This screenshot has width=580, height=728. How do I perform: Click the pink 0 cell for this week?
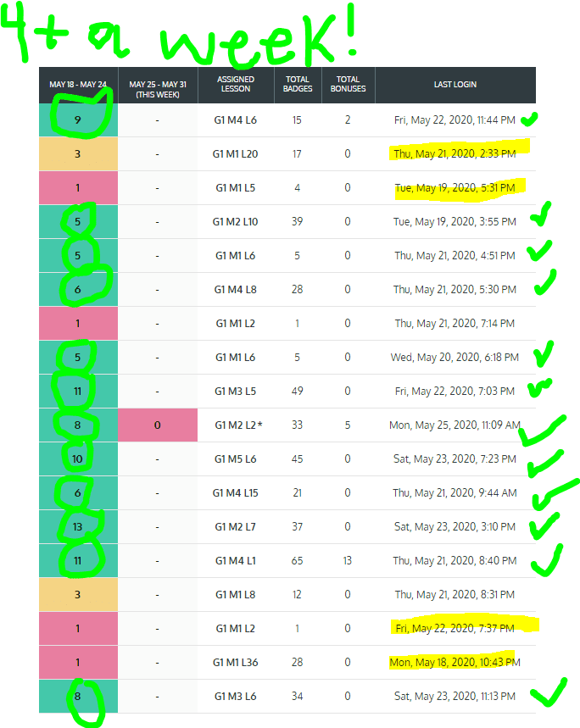tap(158, 425)
